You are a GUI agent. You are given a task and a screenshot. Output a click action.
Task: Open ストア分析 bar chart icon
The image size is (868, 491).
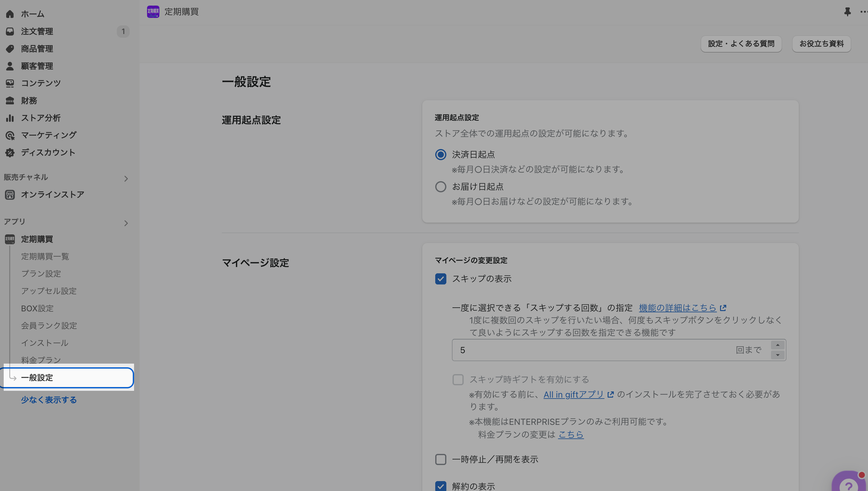pos(10,118)
